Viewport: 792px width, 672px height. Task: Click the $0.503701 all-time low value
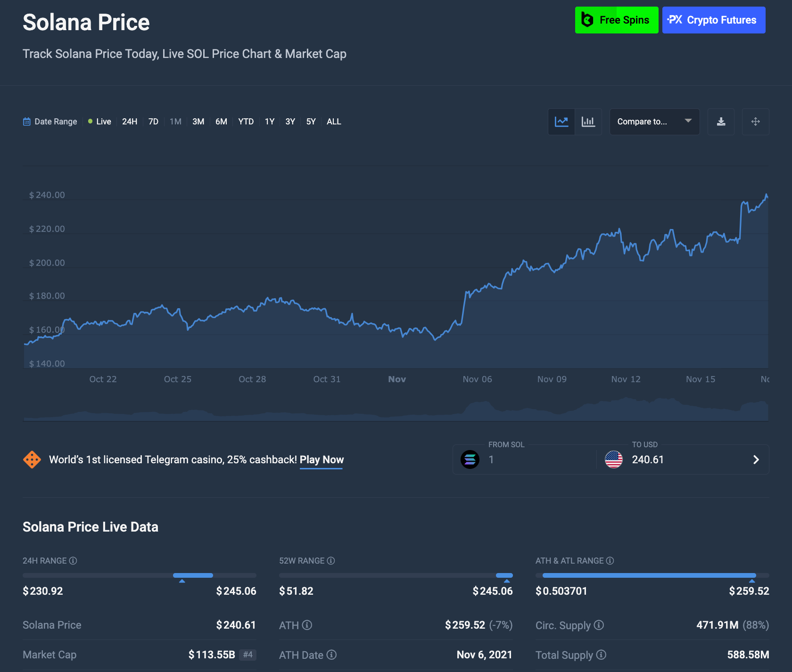click(561, 591)
